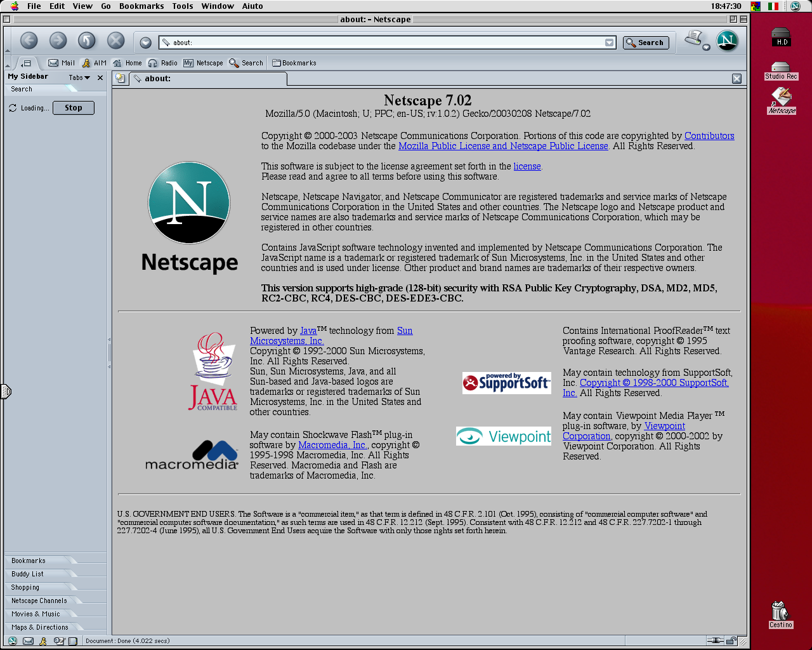The image size is (812, 650).
Task: Click the Composer icon in the status bar
Action: [x=59, y=641]
